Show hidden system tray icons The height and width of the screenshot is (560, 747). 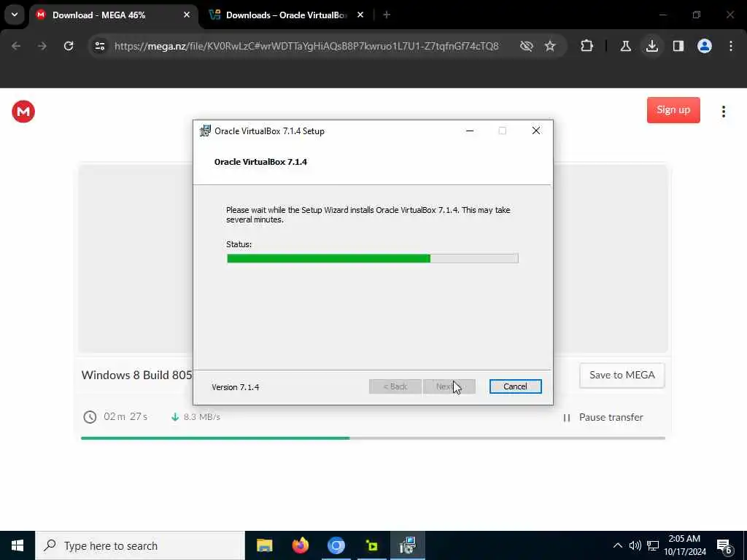pyautogui.click(x=617, y=545)
